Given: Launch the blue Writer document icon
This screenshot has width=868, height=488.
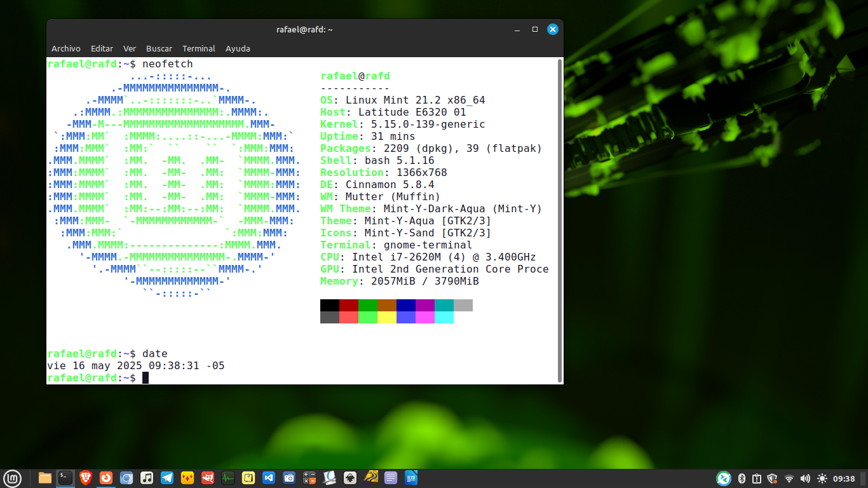Looking at the screenshot, I should click(x=411, y=478).
